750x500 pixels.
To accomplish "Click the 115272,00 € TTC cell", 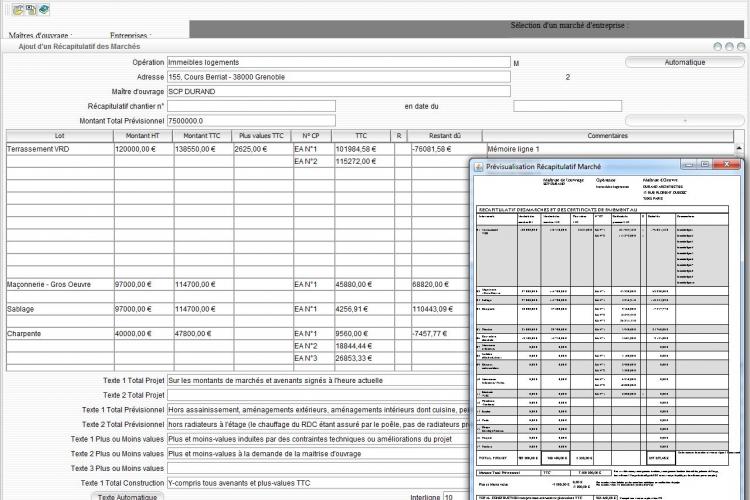I will pyautogui.click(x=364, y=162).
